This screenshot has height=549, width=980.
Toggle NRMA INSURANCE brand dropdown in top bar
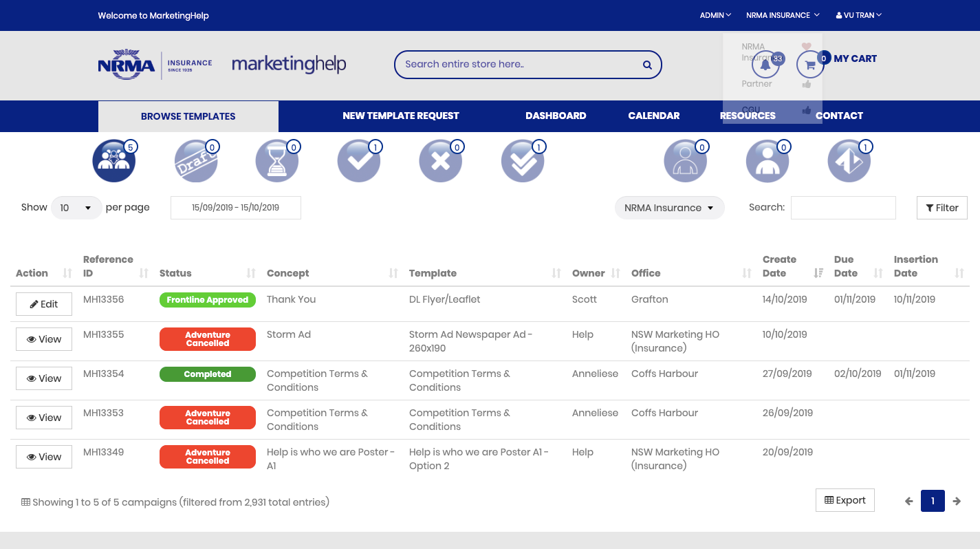pos(783,15)
